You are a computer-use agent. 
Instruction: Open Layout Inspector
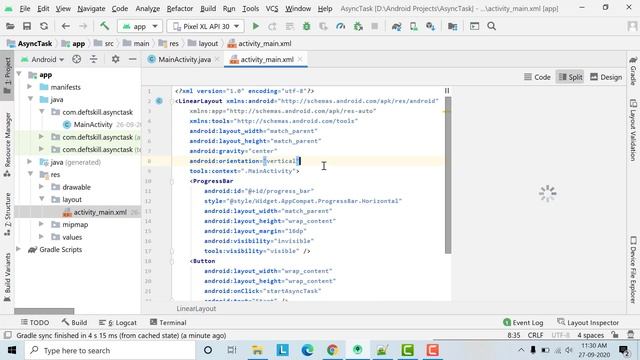588,322
